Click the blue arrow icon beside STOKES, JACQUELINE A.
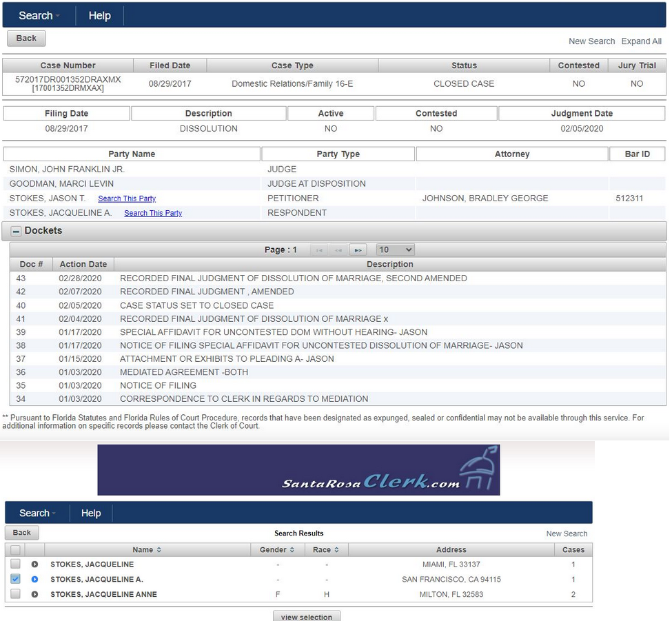This screenshot has height=621, width=672. [34, 580]
